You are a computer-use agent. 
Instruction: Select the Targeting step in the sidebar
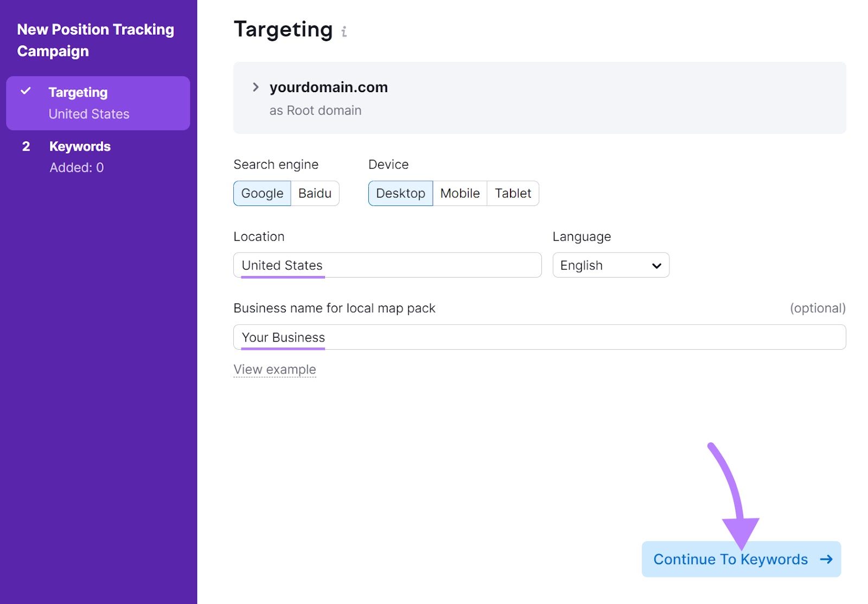click(78, 92)
